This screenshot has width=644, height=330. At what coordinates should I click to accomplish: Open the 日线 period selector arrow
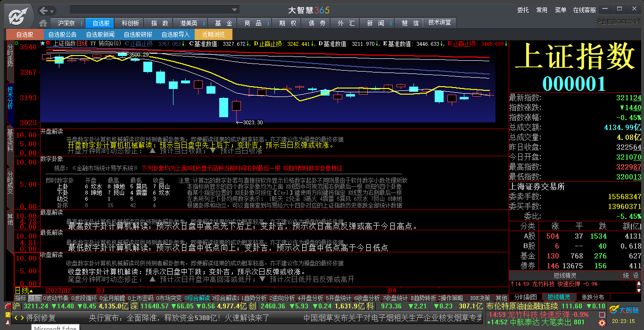(31, 291)
